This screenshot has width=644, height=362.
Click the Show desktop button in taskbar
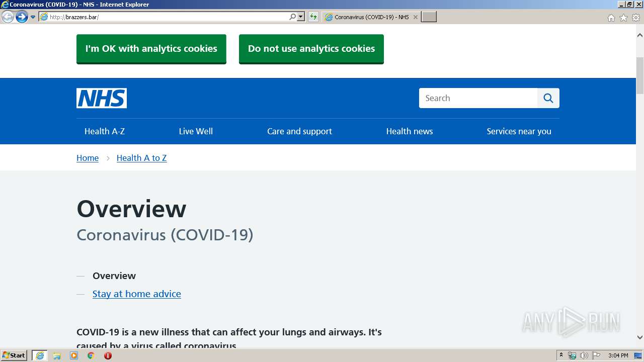(638, 355)
